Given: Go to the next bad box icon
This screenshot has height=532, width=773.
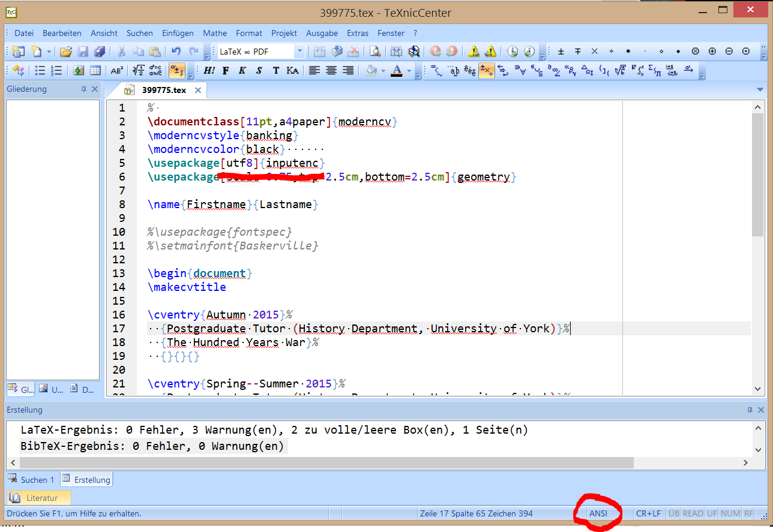Looking at the screenshot, I should point(512,52).
